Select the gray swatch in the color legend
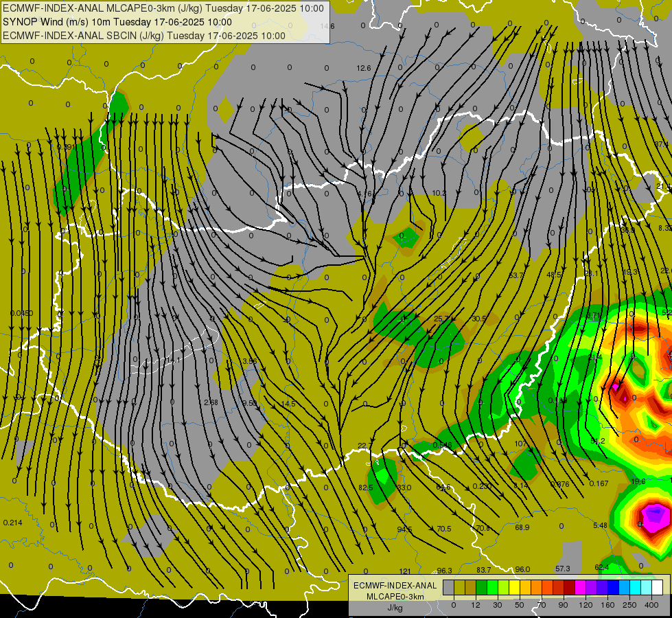Screen dimensions: 672x618 [448, 588]
